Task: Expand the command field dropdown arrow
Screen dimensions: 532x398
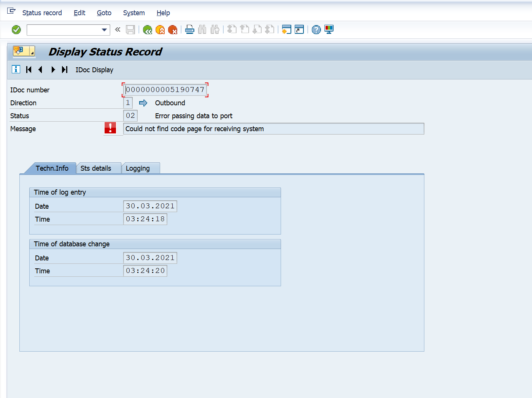Action: (x=104, y=30)
